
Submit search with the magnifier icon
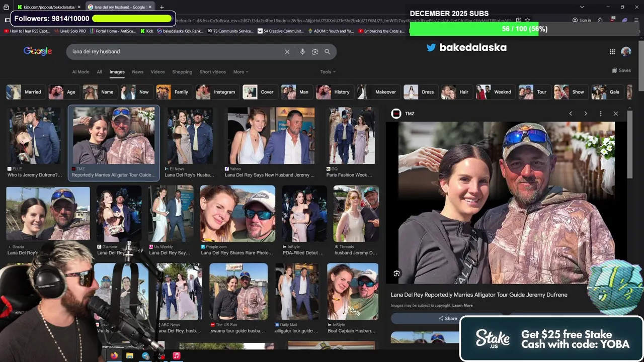[327, 52]
